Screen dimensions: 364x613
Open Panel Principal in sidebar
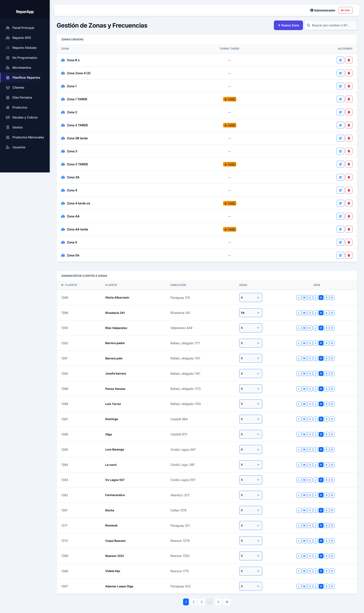(x=25, y=28)
